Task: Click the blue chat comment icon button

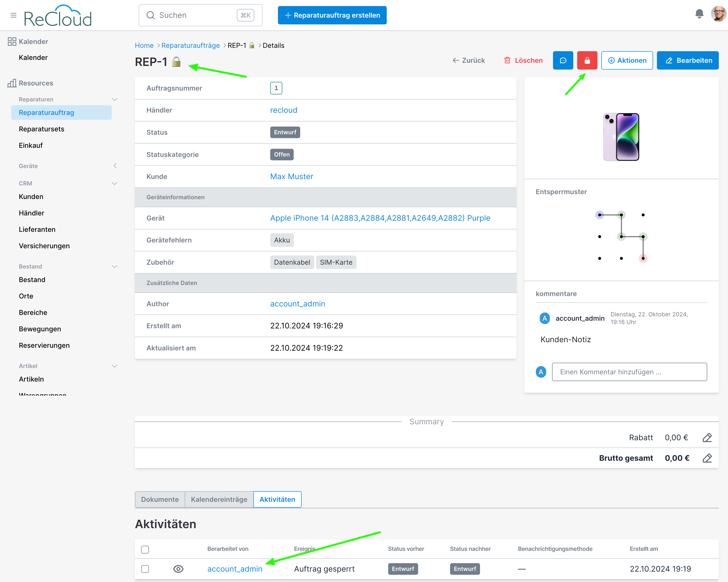Action: (x=563, y=60)
